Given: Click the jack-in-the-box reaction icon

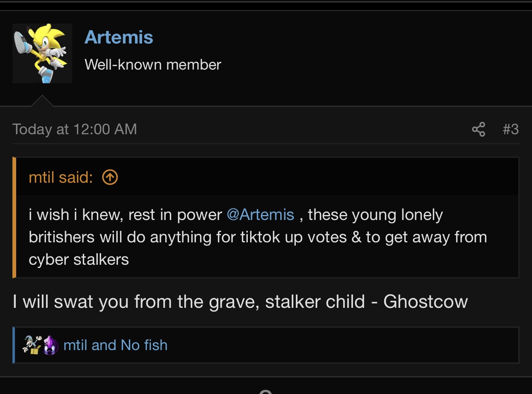Looking at the screenshot, I should pos(31,345).
